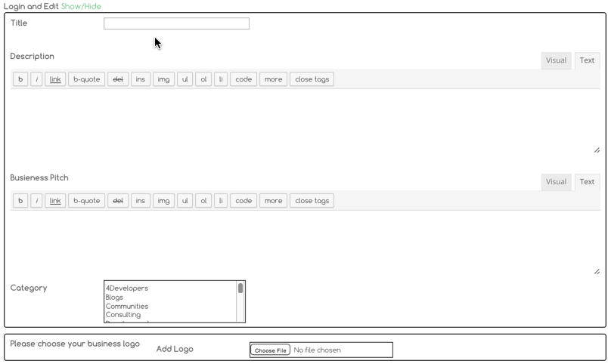
Task: Click b-quote button in Description toolbar
Action: [86, 79]
